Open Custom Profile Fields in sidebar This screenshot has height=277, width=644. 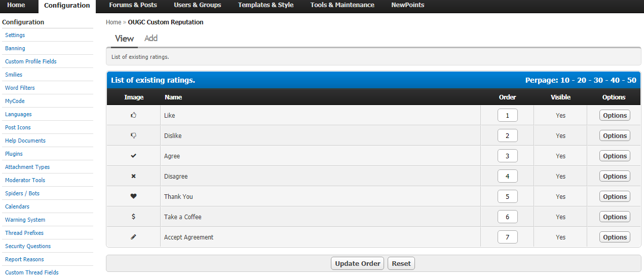click(x=31, y=61)
